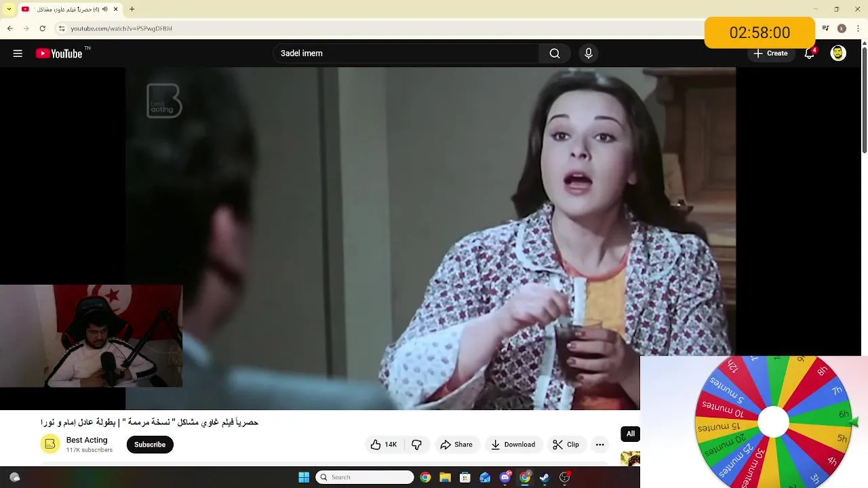The height and width of the screenshot is (488, 868).
Task: Open the Chrome profile avatar
Action: 842,28
